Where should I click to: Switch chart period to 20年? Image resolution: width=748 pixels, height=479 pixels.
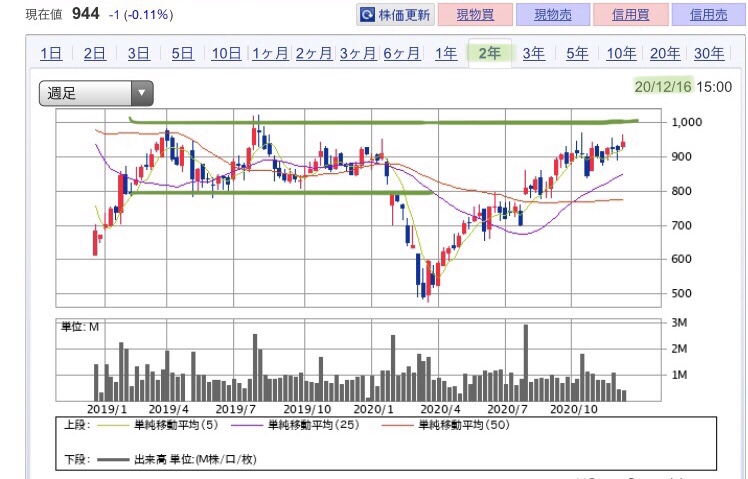click(665, 53)
